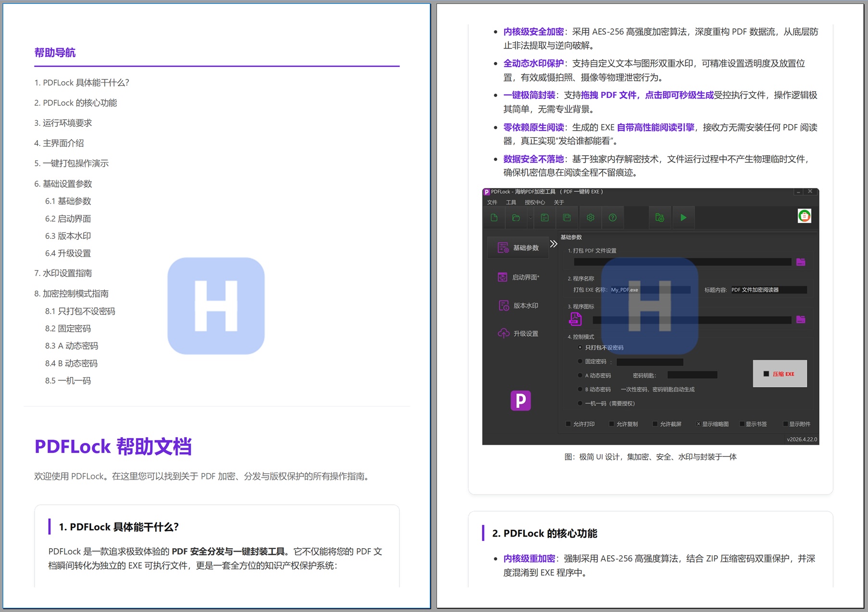Click the 固定密码 password input field
The height and width of the screenshot is (612, 868).
coord(650,362)
